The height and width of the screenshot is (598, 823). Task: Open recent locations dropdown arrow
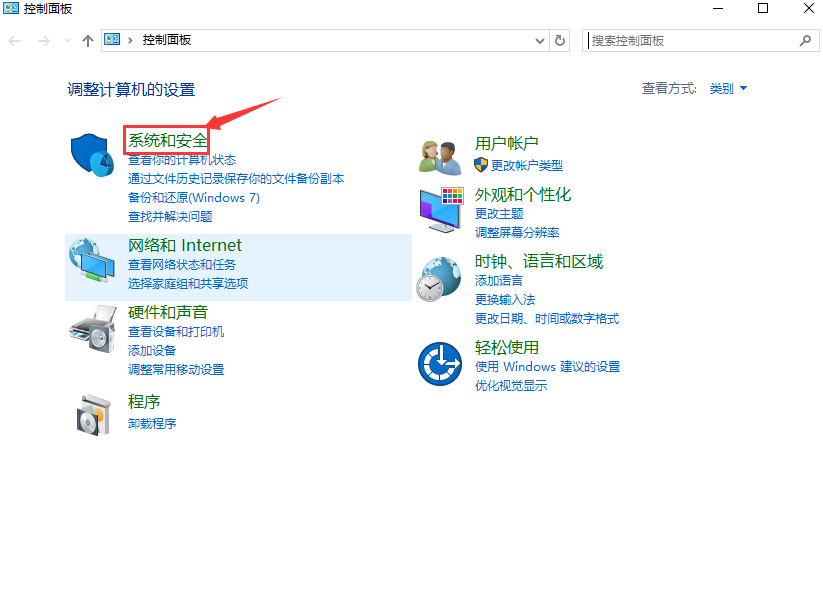tap(67, 40)
